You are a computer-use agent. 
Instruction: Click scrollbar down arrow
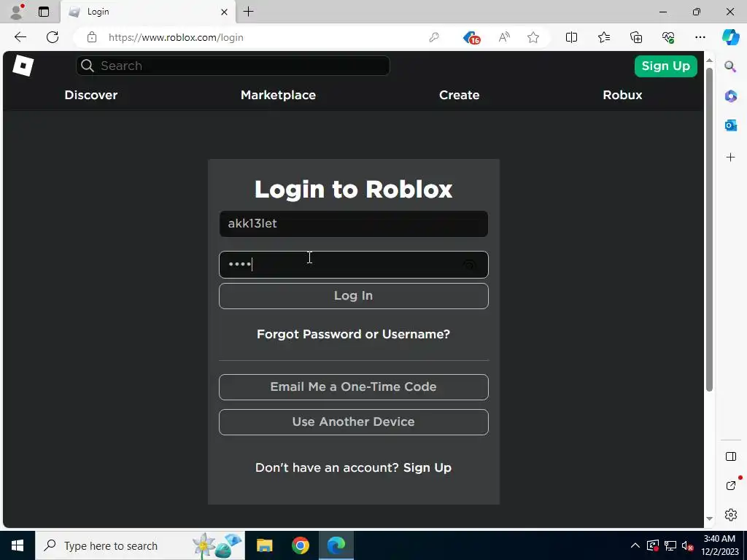tap(709, 519)
